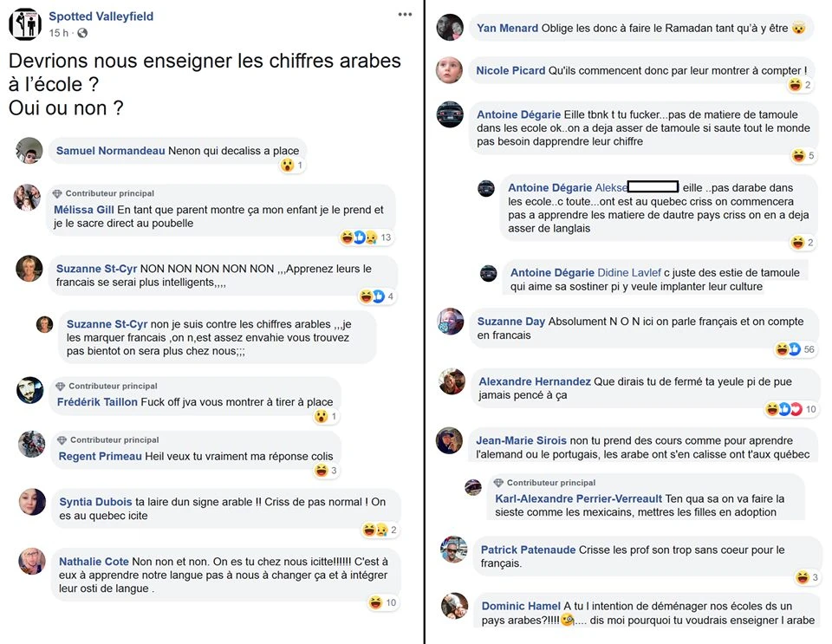Image resolution: width=832 pixels, height=644 pixels.
Task: Click the Spotted Valleyfield page logo
Action: [24, 24]
